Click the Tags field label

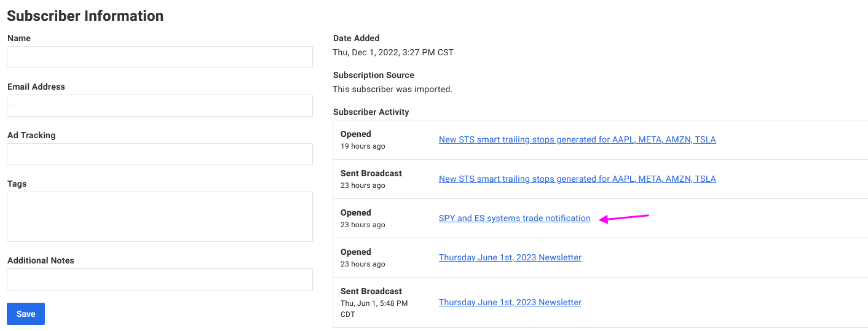tap(17, 184)
